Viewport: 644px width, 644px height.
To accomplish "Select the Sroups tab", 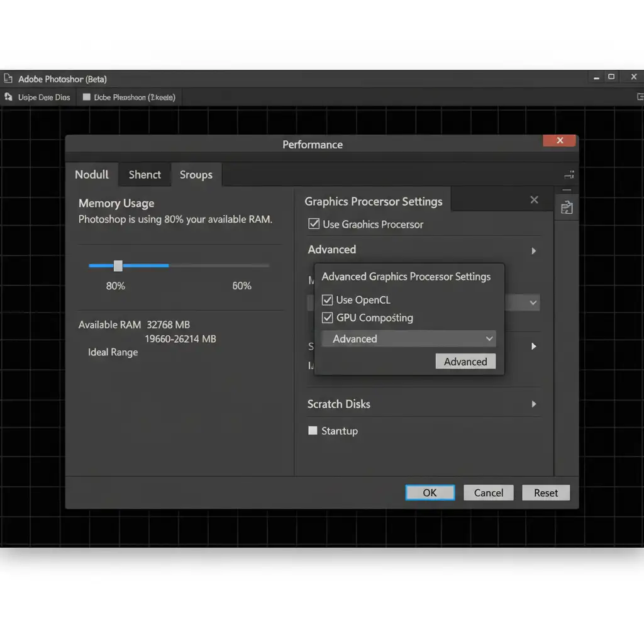I will 196,175.
